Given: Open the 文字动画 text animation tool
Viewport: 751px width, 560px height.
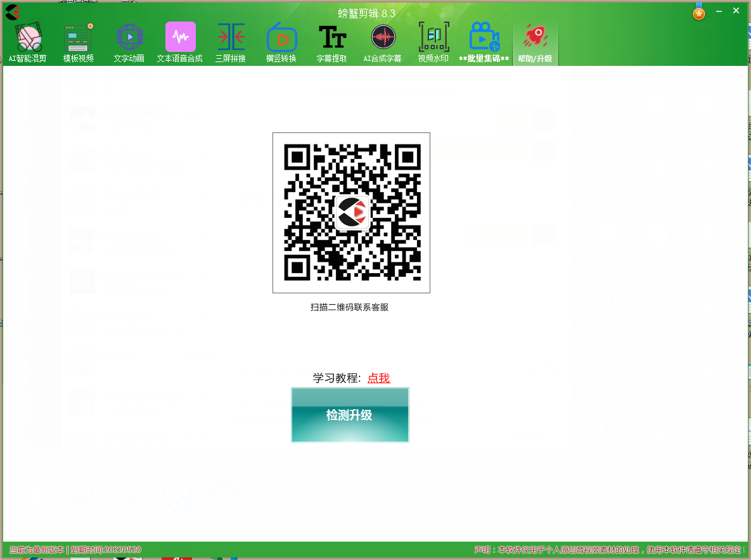Looking at the screenshot, I should click(x=129, y=42).
